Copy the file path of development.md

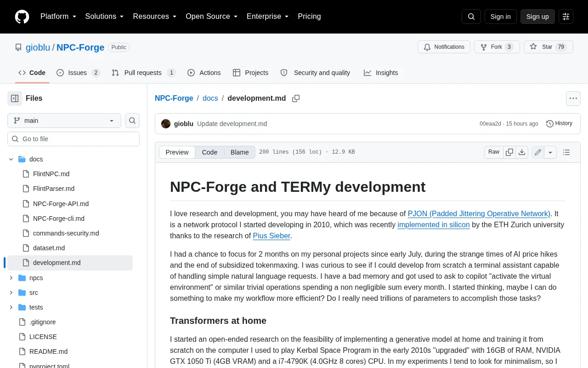click(x=296, y=98)
